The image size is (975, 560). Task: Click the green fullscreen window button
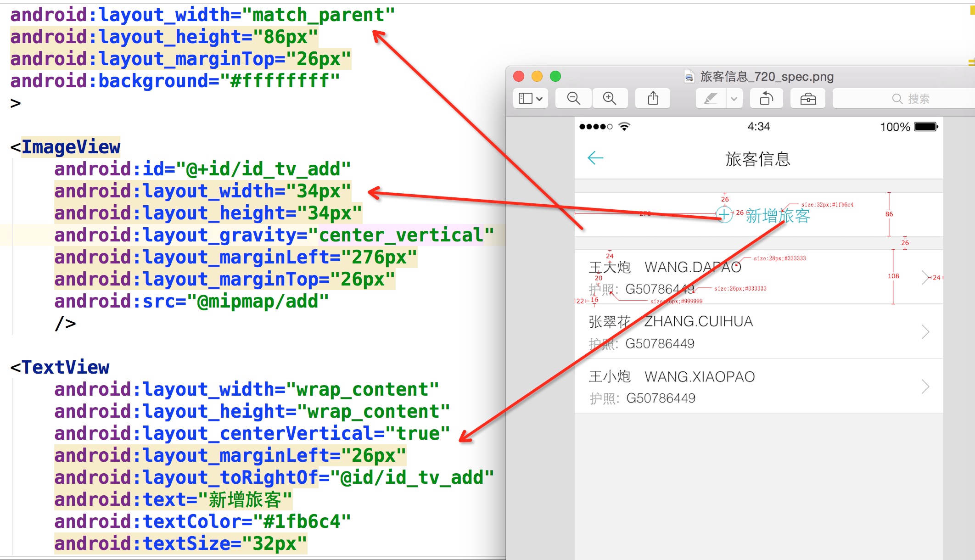pyautogui.click(x=555, y=76)
